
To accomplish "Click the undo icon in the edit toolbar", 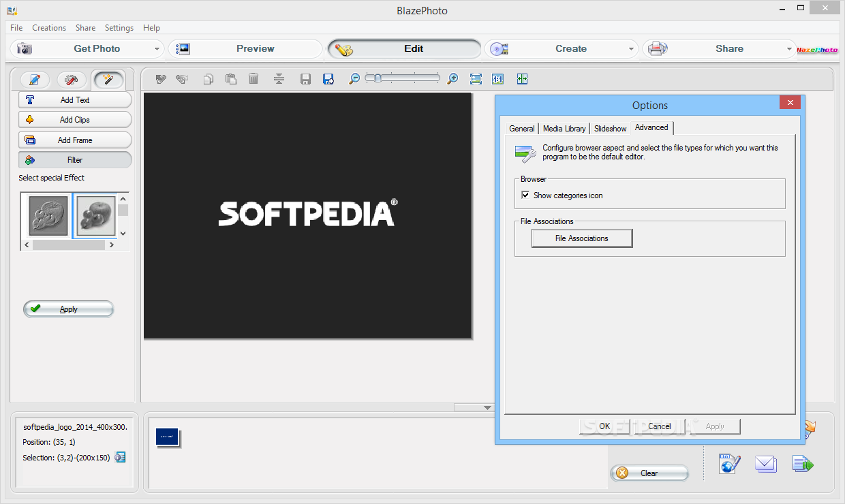I will tap(161, 79).
